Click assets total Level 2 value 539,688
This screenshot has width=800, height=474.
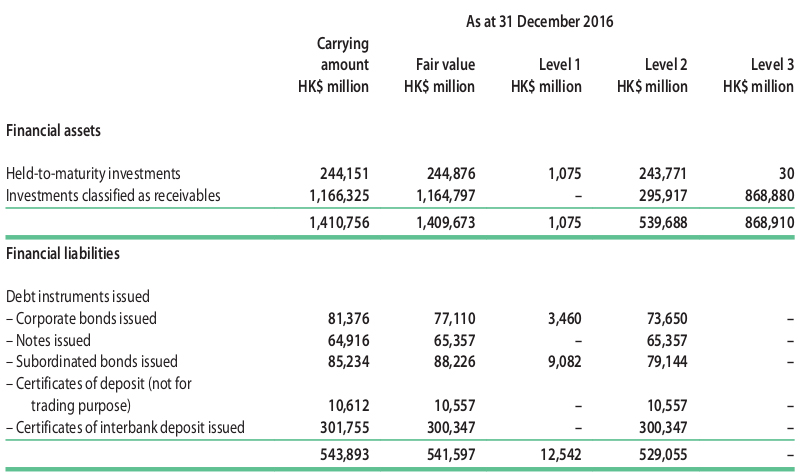[663, 223]
